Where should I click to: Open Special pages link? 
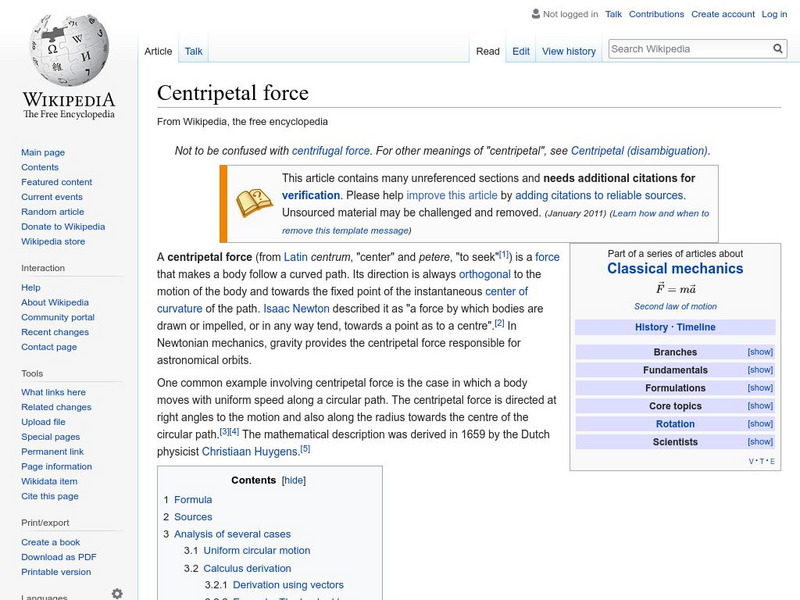pos(51,437)
